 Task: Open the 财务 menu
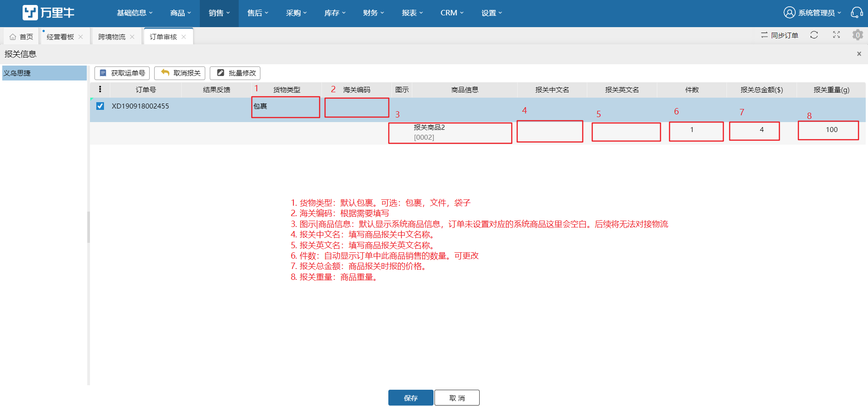pyautogui.click(x=373, y=13)
